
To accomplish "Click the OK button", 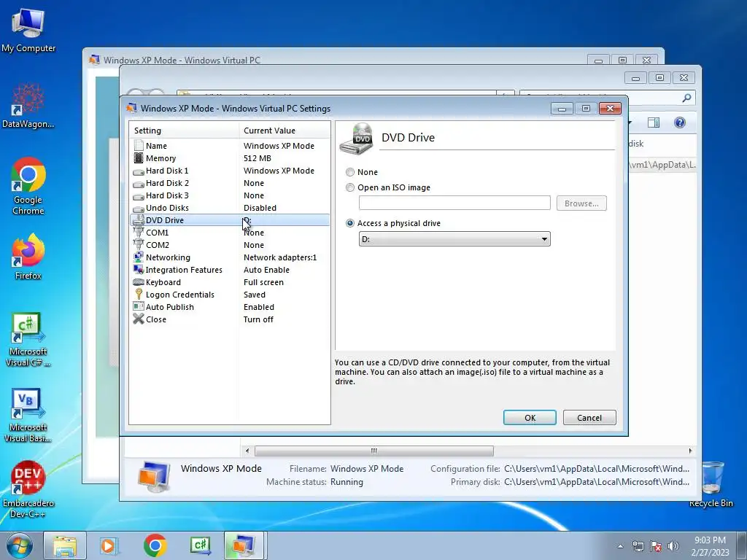I will click(530, 418).
